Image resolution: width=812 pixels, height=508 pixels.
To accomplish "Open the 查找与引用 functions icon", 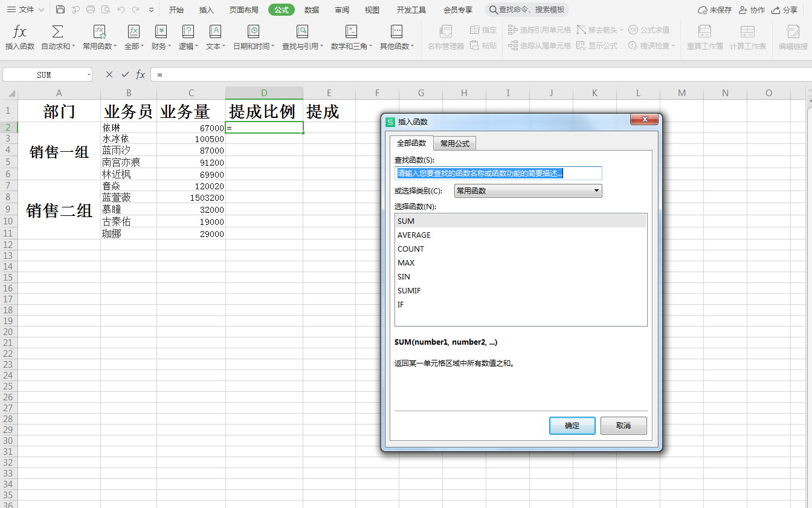I will [x=302, y=32].
